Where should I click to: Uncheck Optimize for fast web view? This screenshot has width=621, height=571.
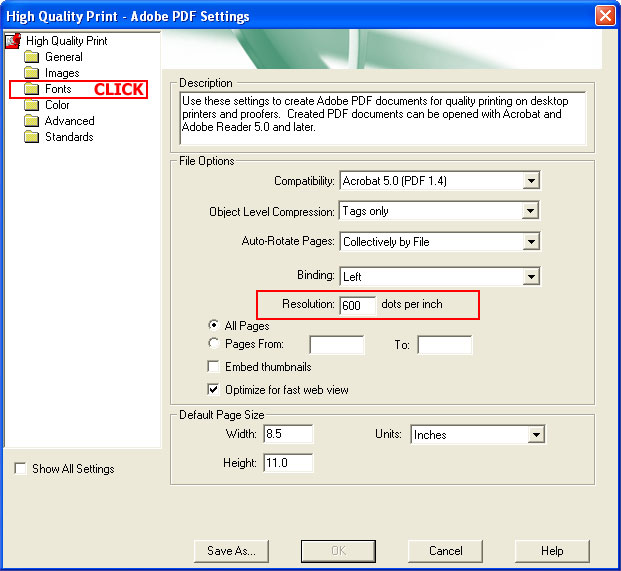click(213, 389)
